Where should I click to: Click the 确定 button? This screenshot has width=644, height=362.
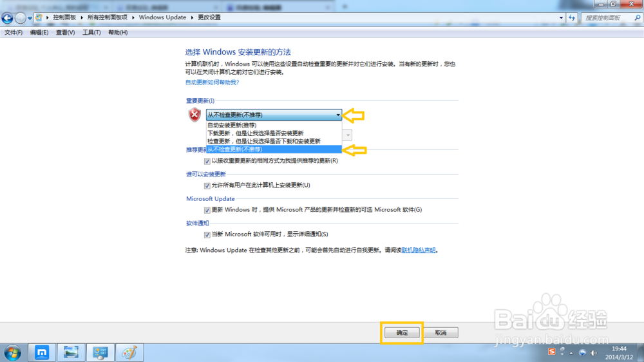coord(402,332)
